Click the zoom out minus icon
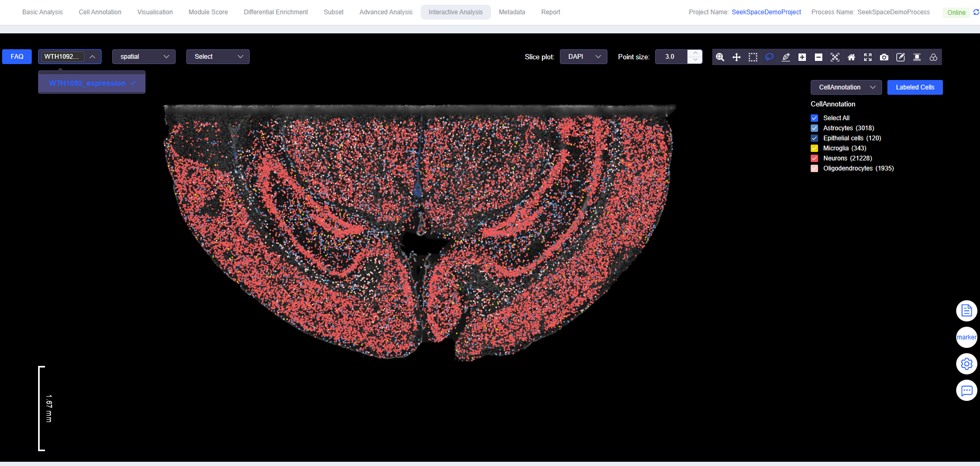The image size is (980, 466). (x=819, y=57)
